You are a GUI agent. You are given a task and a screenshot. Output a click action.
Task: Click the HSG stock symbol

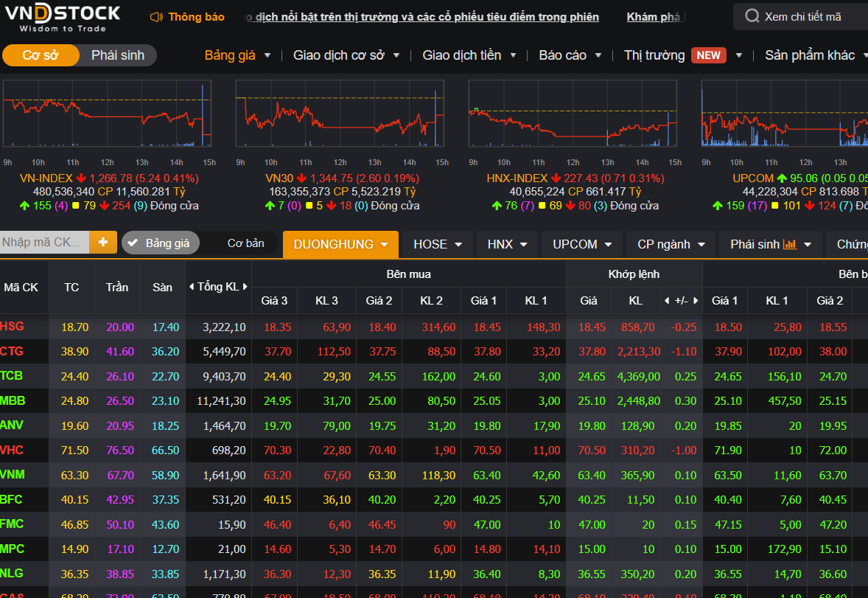[13, 326]
